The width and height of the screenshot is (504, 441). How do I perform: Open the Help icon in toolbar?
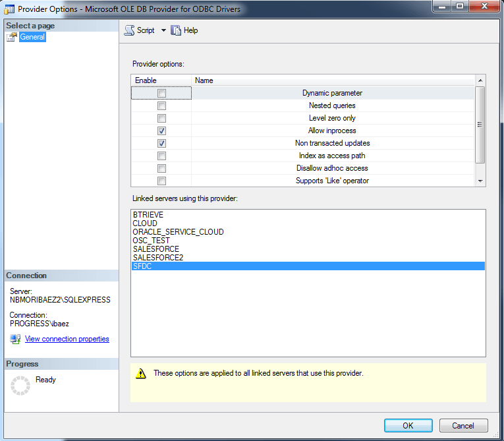(x=176, y=30)
